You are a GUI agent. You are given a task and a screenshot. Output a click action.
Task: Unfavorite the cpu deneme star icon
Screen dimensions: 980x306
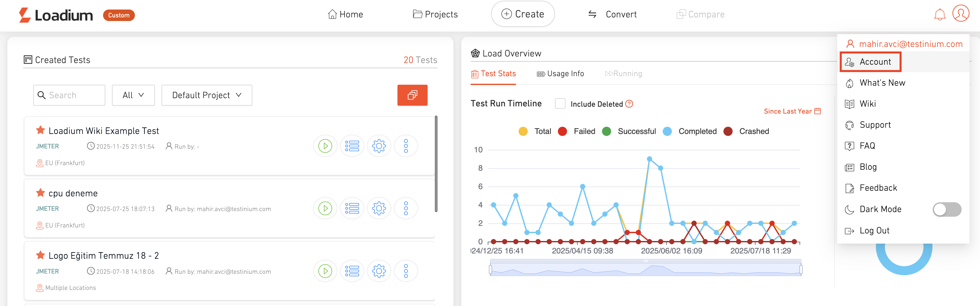click(40, 193)
